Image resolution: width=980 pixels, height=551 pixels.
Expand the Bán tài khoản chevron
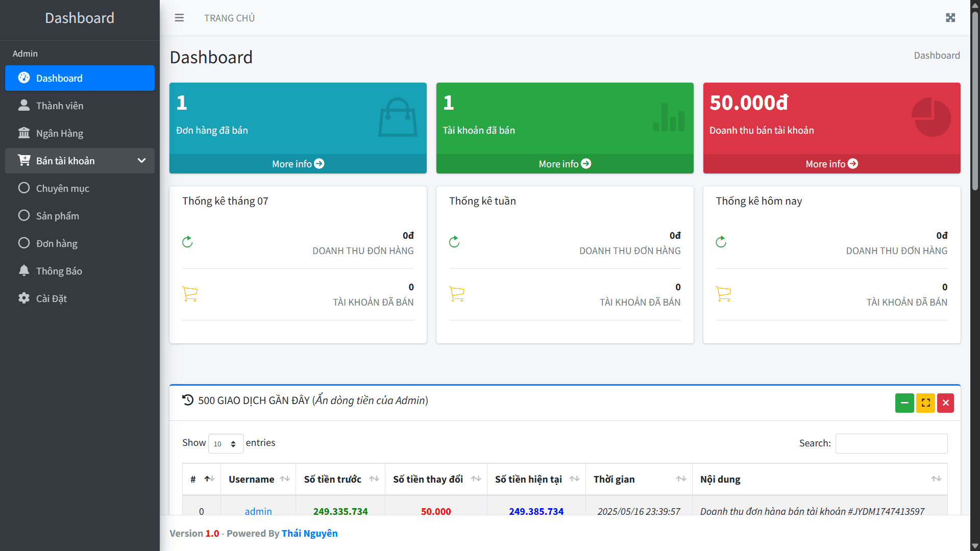141,161
